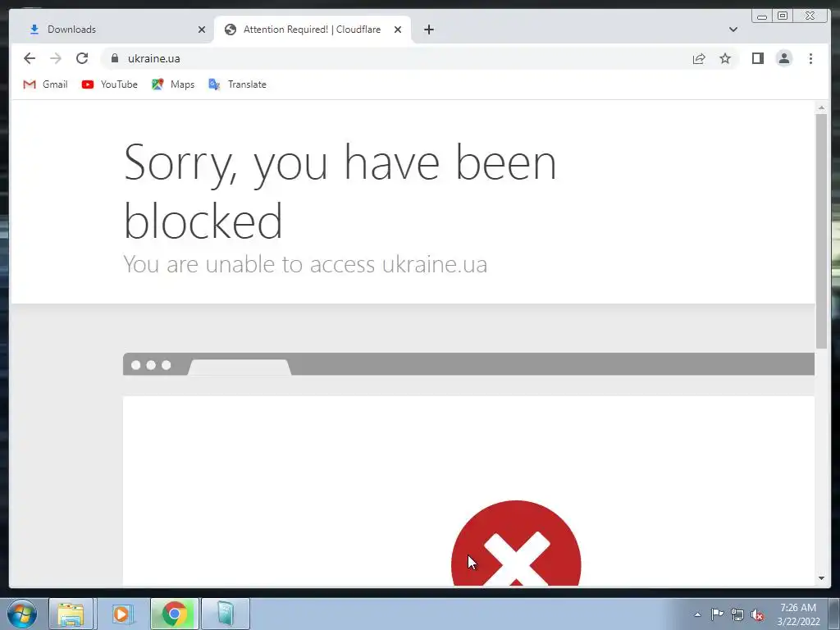Show hidden system tray icons
This screenshot has width=840, height=630.
pos(697,614)
